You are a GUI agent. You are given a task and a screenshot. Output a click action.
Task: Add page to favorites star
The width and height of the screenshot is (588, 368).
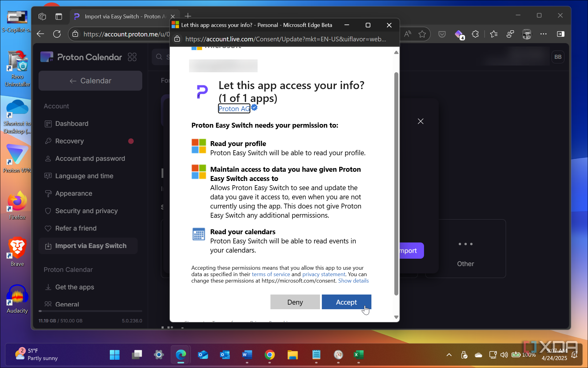point(422,34)
